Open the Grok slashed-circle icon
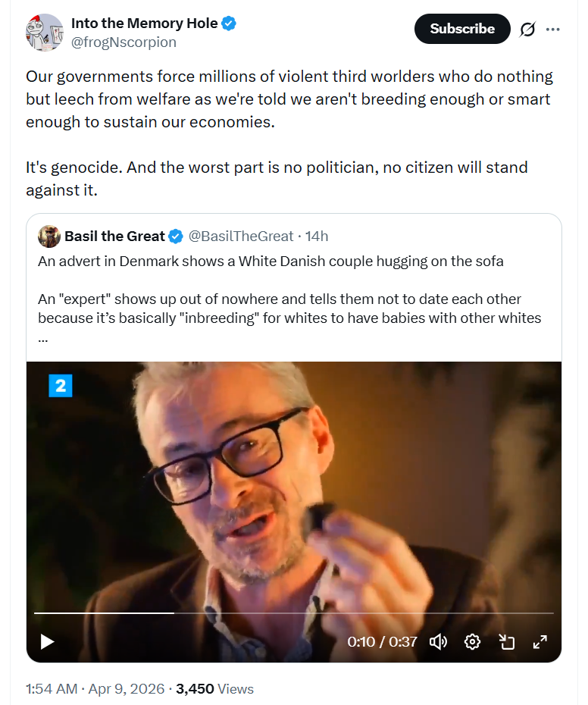Viewport: 588px width, 705px height. (527, 30)
